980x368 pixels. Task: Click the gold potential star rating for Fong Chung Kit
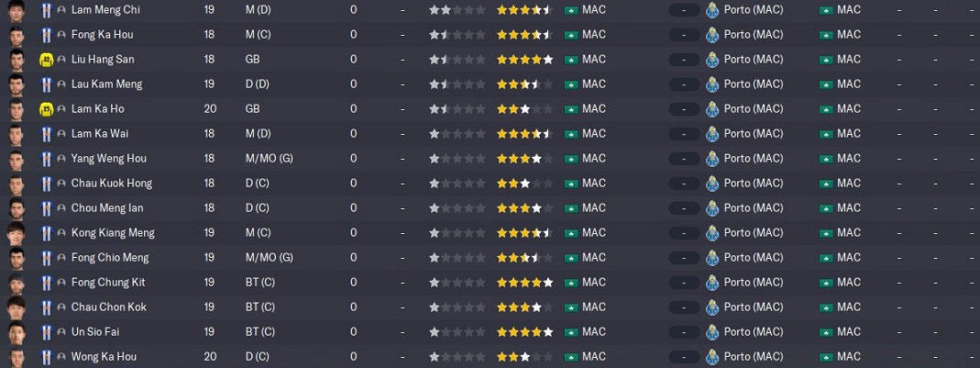524,283
